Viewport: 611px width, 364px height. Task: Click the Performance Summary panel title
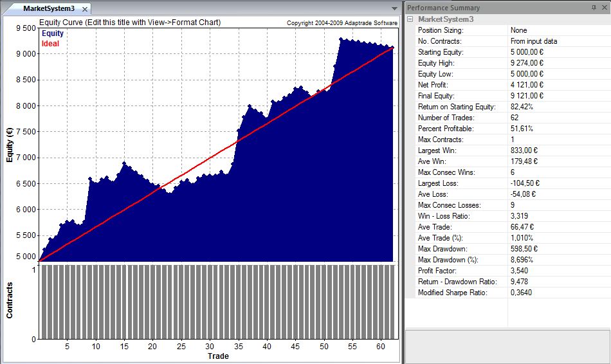point(443,8)
